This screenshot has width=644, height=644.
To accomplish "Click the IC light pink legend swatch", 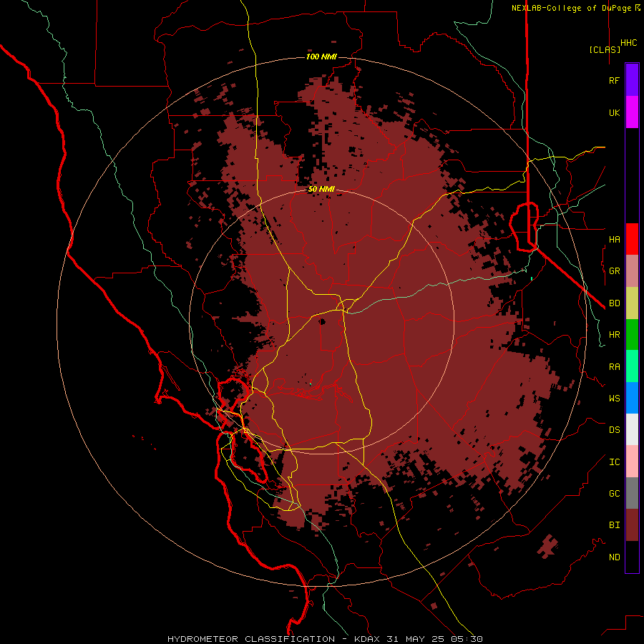I will [632, 462].
